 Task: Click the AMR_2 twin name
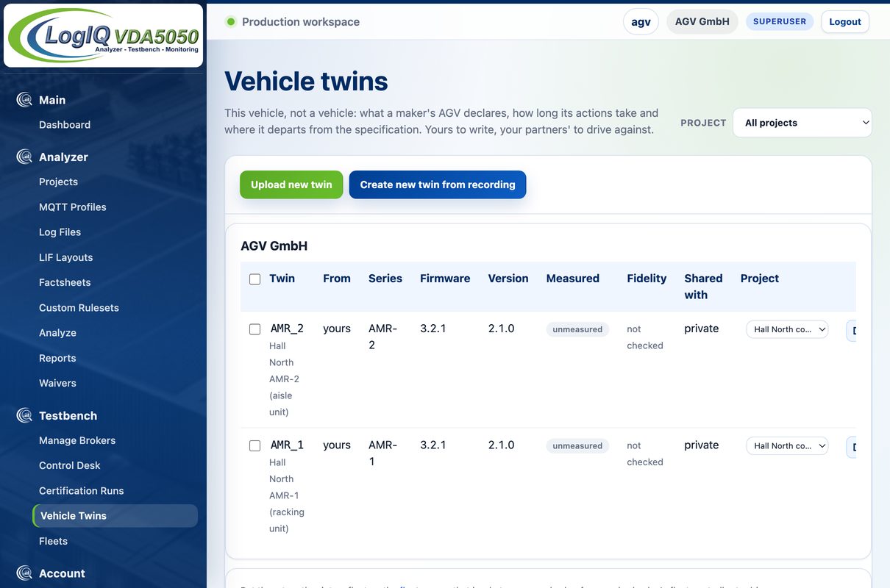287,329
